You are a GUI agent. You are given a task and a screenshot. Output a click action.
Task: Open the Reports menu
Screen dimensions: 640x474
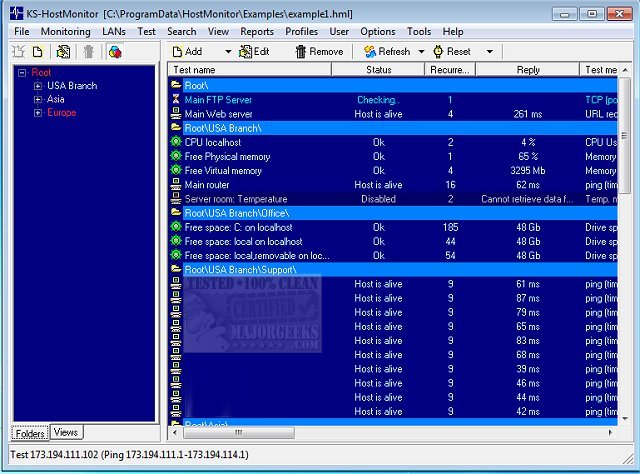257,32
